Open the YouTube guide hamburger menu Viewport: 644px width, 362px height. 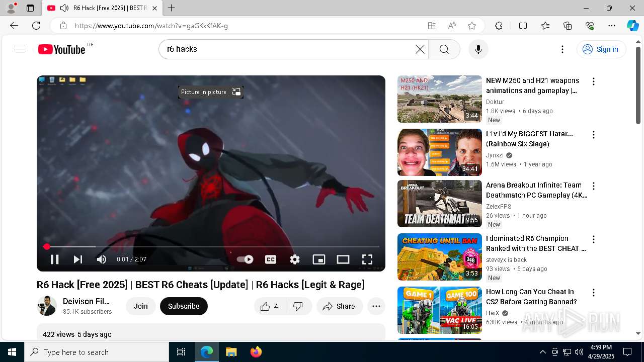[x=20, y=49]
